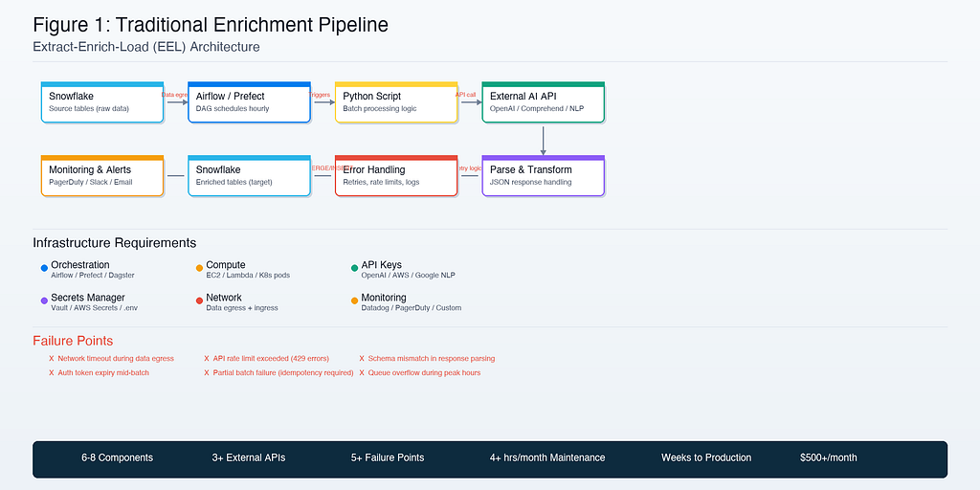Select the Airflow / Prefect box
The image size is (980, 490).
[x=250, y=101]
